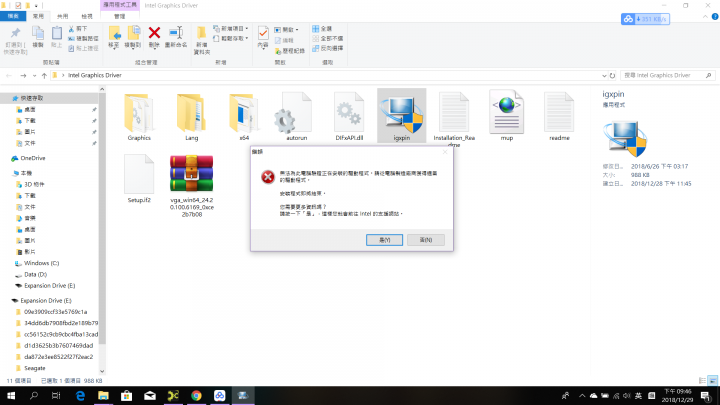Show hidden tray icons chevron

tap(582, 395)
